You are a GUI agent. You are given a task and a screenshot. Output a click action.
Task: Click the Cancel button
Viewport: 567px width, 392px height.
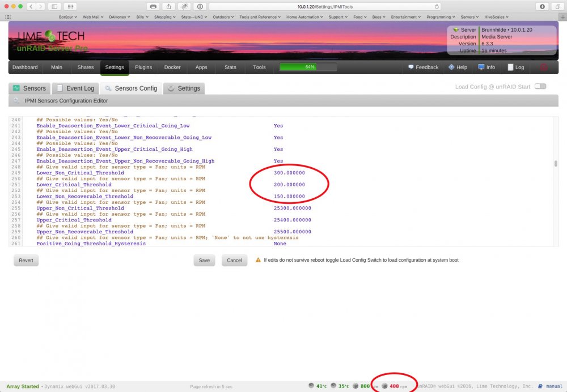[x=234, y=260]
